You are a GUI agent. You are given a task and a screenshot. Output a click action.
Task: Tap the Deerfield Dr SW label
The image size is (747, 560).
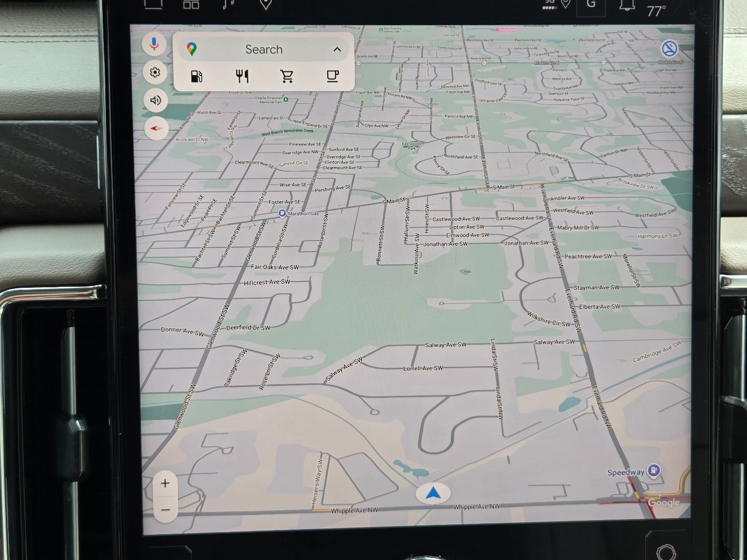pyautogui.click(x=248, y=327)
